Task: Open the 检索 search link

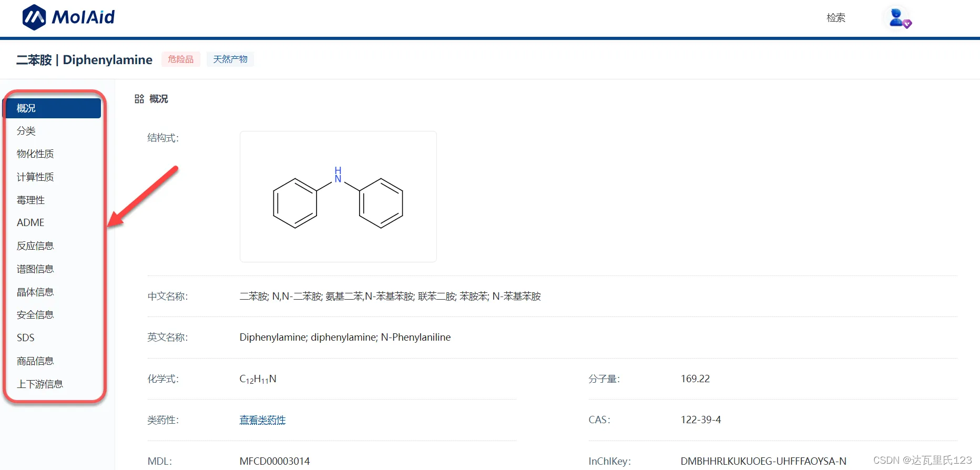Action: pyautogui.click(x=836, y=18)
